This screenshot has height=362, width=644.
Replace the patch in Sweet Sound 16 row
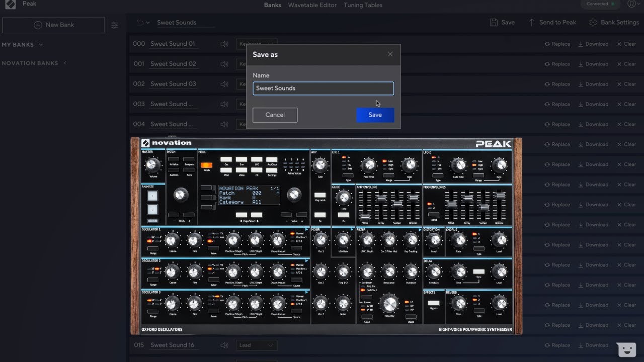[x=557, y=345]
